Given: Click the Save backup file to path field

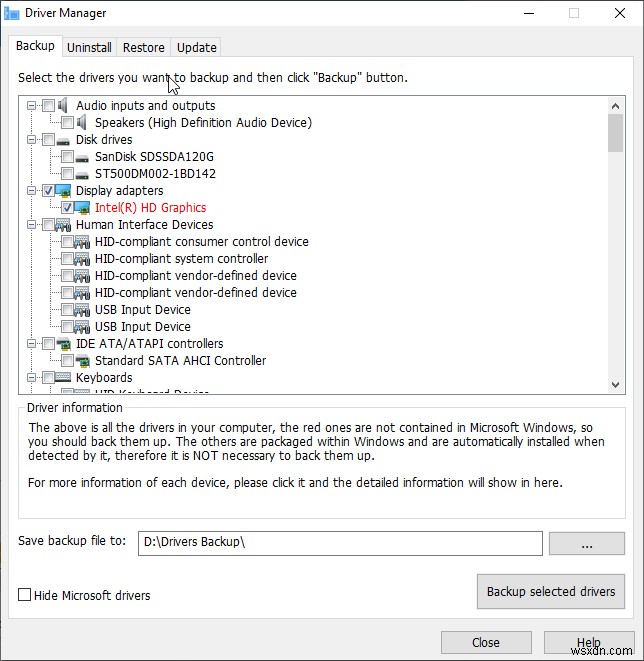Looking at the screenshot, I should [340, 543].
